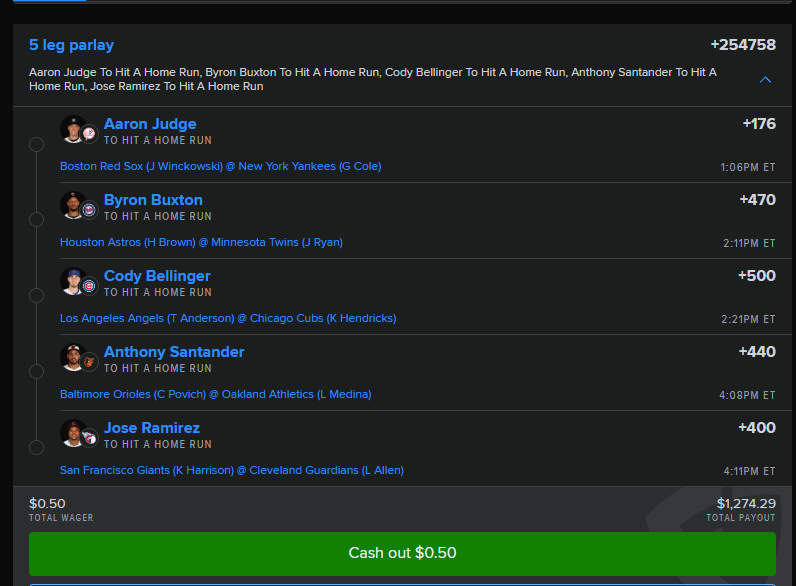Click the Cubs team logo icon

89,286
